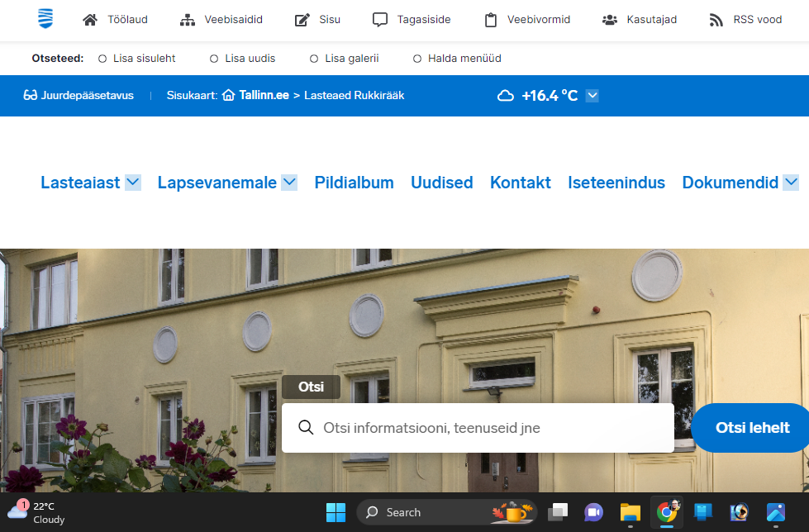The image size is (809, 532).
Task: Choose Lisa uudis under Otseteed
Action: tap(212, 59)
